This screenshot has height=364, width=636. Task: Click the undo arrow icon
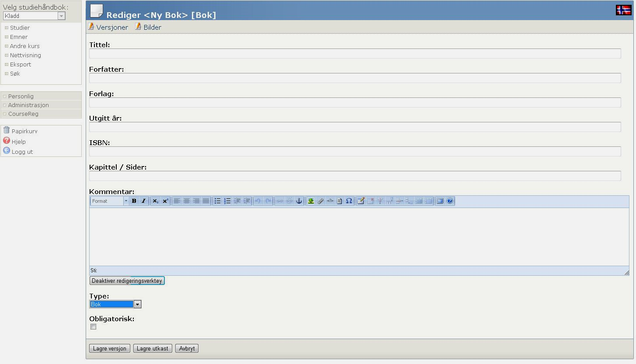258,201
